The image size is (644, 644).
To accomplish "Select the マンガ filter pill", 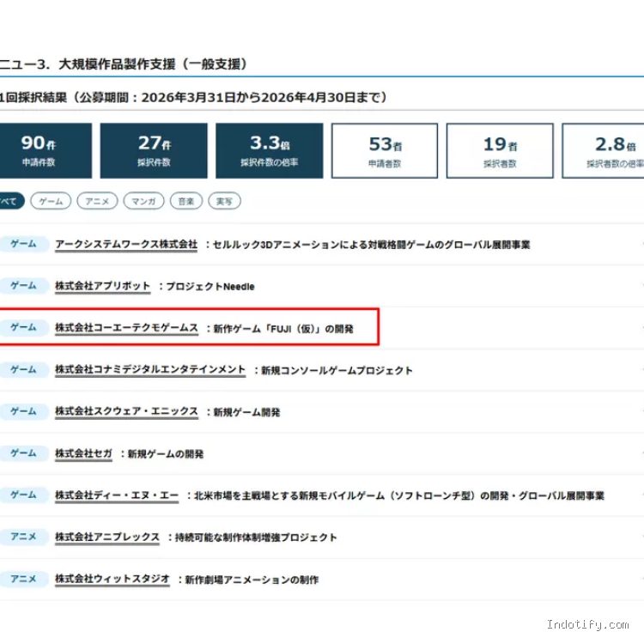I will click(143, 201).
